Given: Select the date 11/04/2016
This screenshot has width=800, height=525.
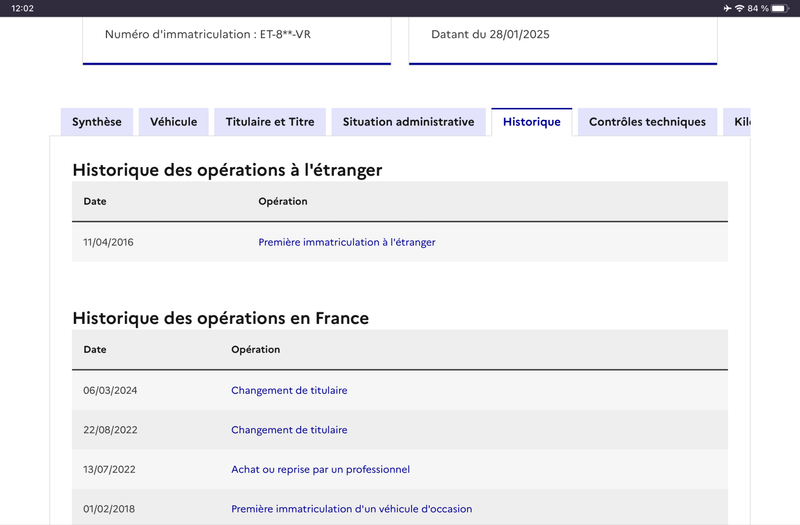Looking at the screenshot, I should (108, 242).
